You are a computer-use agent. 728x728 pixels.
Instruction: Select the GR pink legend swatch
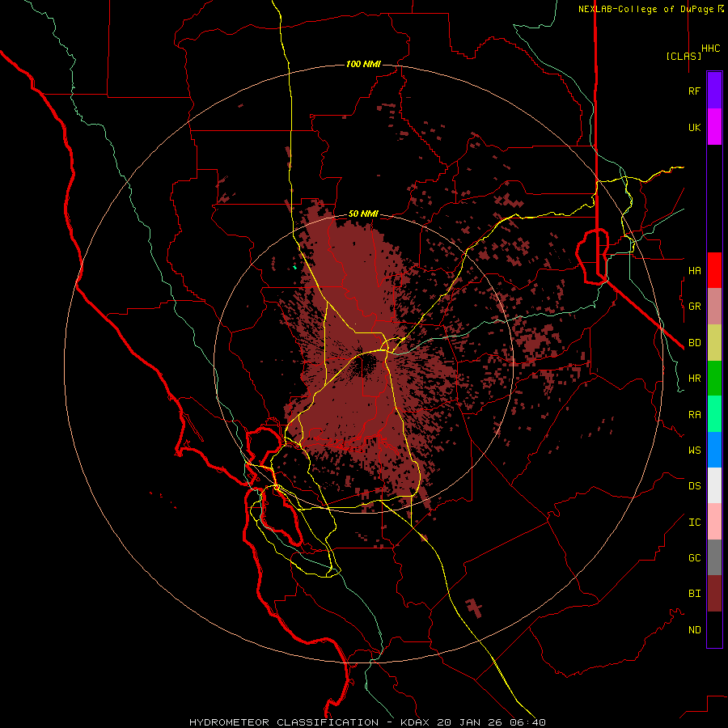[x=714, y=306]
